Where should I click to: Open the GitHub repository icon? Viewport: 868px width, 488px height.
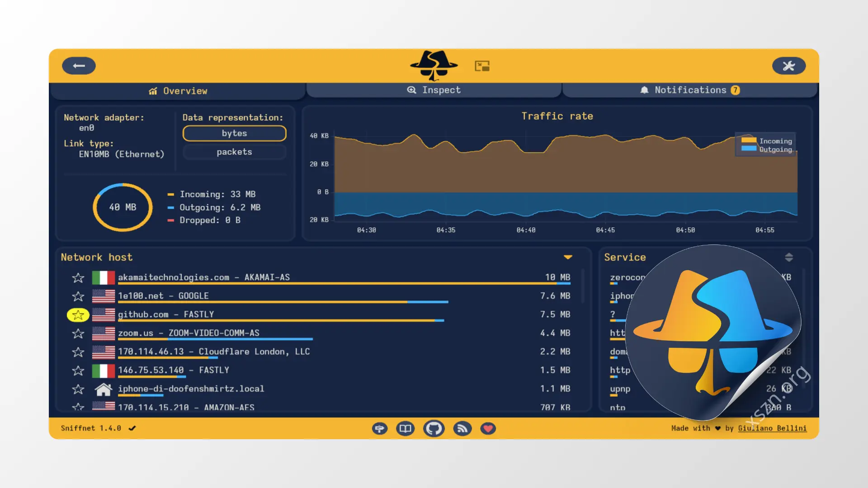434,428
